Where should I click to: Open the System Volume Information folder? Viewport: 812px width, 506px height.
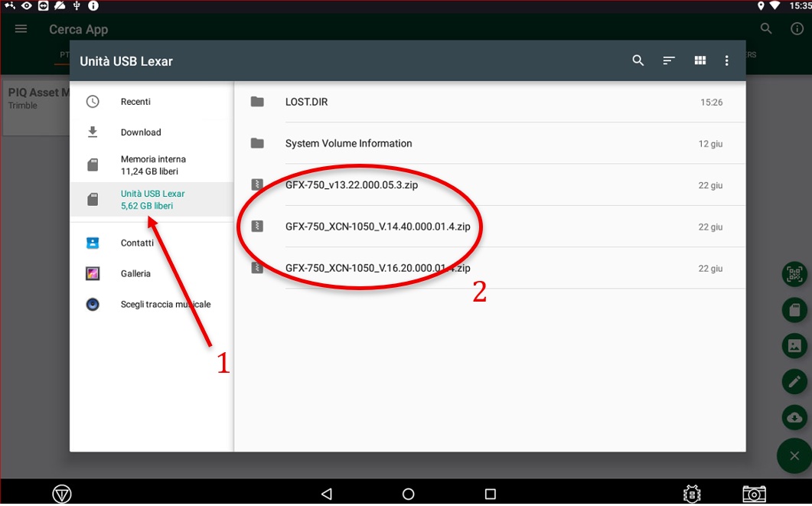tap(490, 143)
